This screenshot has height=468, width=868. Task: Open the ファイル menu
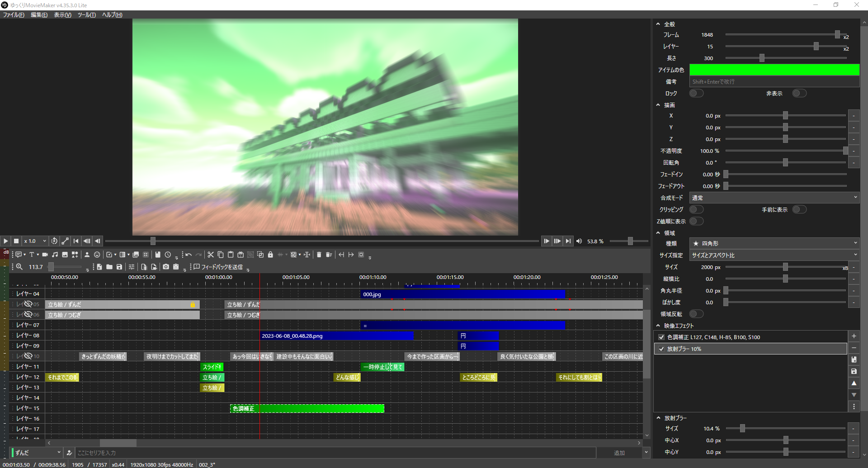click(14, 15)
